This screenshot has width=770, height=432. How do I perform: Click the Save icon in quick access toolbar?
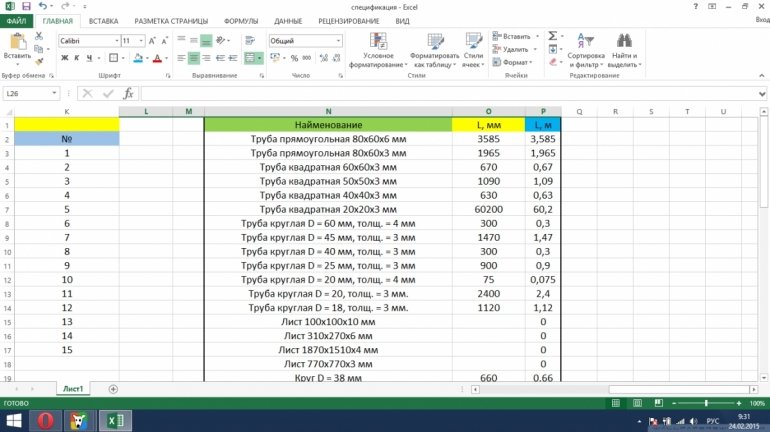[27, 6]
